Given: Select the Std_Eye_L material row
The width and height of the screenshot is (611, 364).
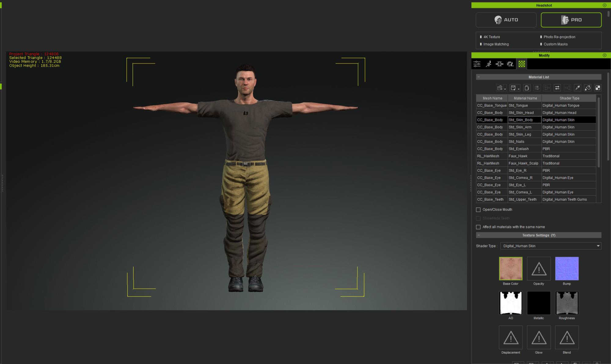Looking at the screenshot, I should tap(536, 185).
